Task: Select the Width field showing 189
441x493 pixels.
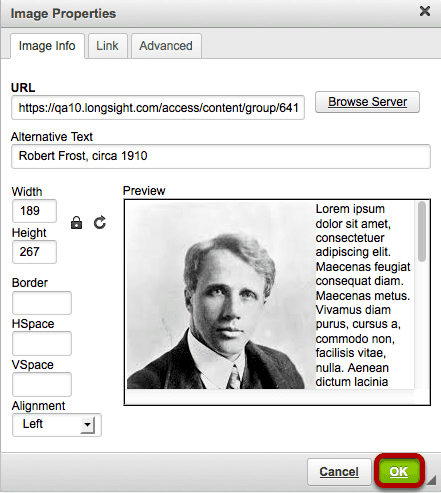Action: pyautogui.click(x=34, y=211)
